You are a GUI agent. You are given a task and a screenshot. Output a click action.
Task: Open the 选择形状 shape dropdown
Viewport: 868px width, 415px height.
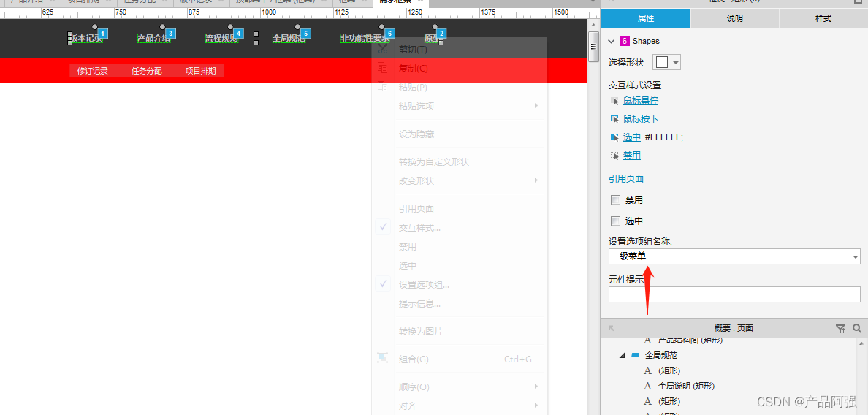(676, 63)
